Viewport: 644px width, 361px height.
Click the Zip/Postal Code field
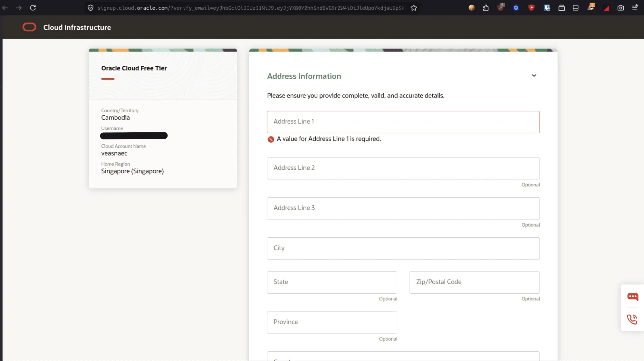point(475,282)
